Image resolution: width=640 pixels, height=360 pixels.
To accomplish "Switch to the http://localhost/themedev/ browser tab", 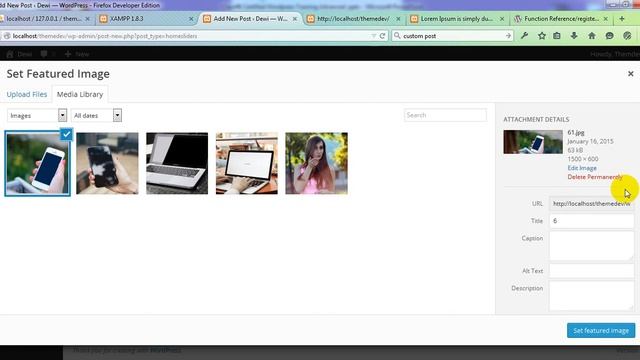I will click(x=353, y=19).
